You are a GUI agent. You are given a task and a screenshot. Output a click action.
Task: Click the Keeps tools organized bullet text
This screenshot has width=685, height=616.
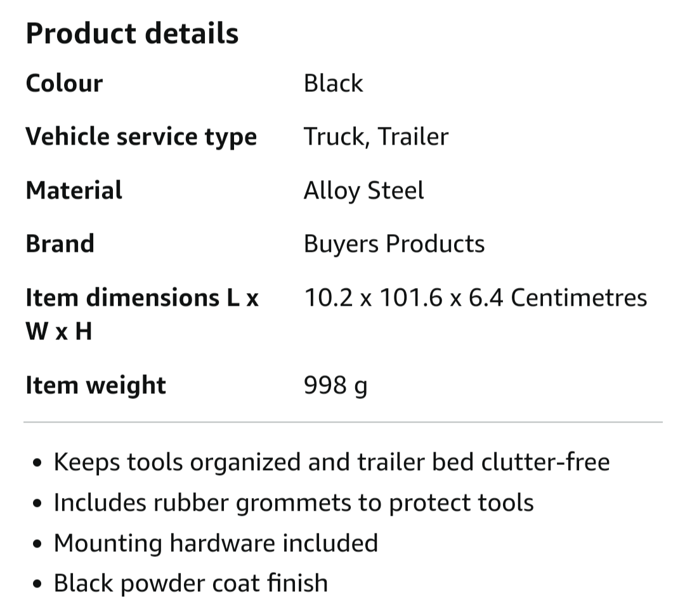(332, 462)
